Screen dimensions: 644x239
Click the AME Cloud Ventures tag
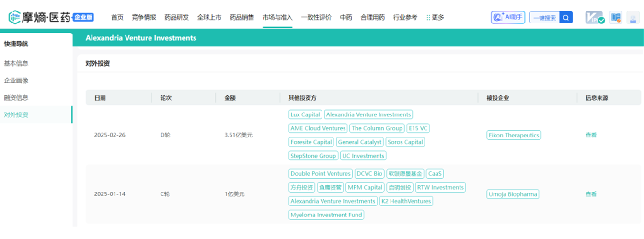(x=318, y=128)
